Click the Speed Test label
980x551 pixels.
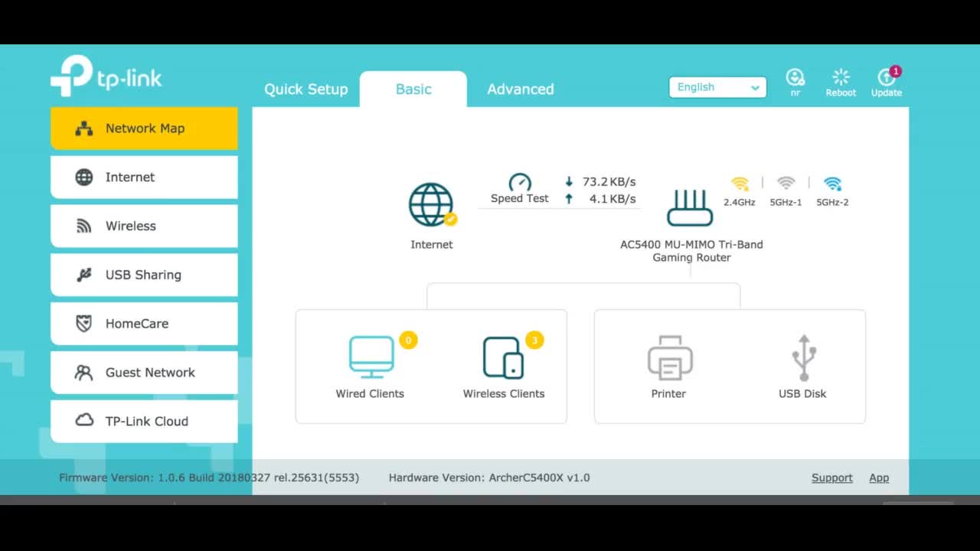click(520, 199)
